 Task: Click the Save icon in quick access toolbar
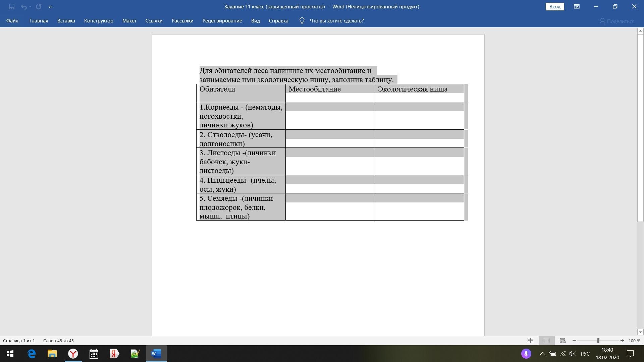point(12,7)
